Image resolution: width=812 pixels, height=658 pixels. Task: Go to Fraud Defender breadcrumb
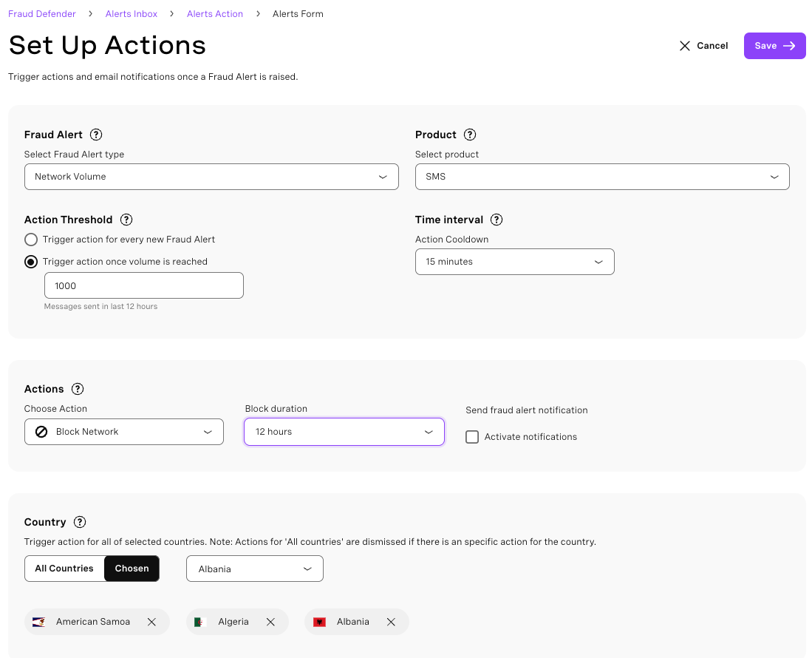pyautogui.click(x=42, y=14)
